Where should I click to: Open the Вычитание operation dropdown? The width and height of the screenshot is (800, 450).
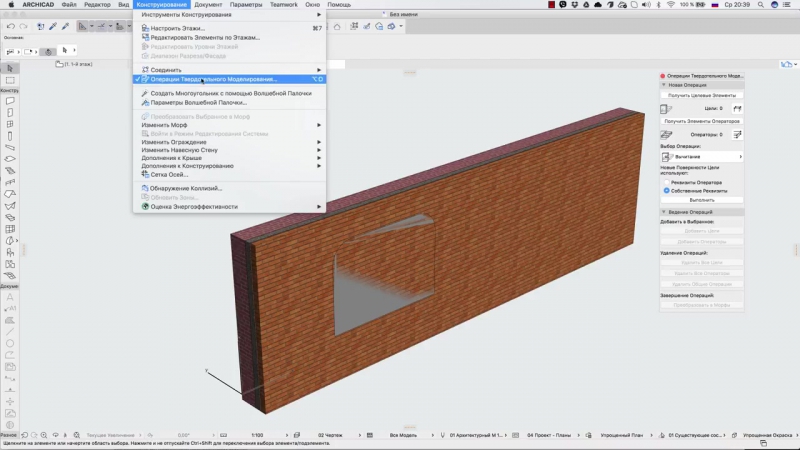(x=701, y=157)
